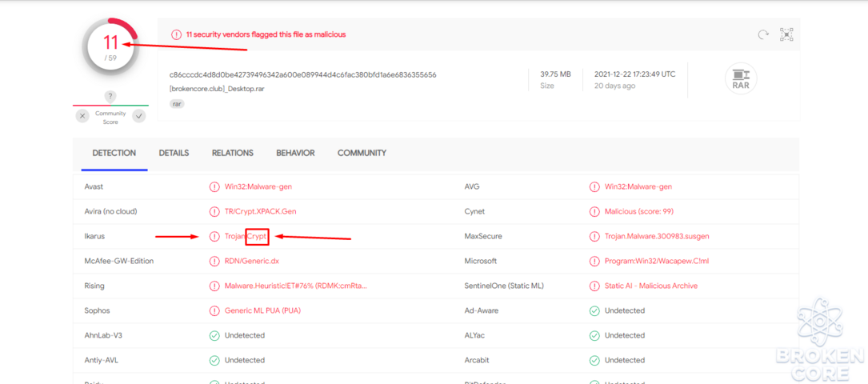Click green check beside Ad-Aware Undetected
This screenshot has width=868, height=384.
(x=594, y=311)
